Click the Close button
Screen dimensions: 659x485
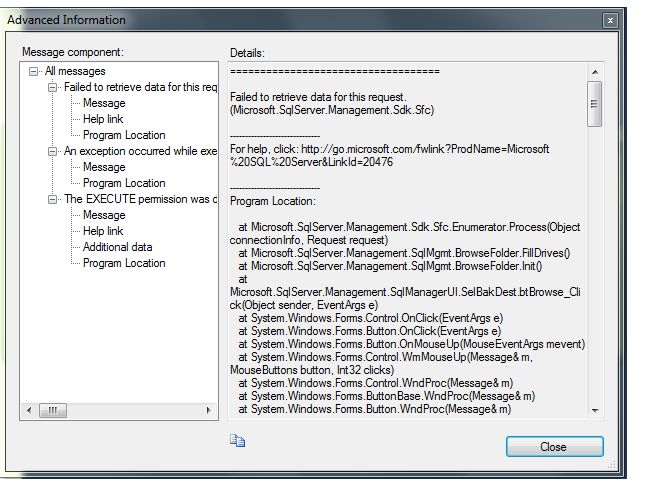pos(554,446)
